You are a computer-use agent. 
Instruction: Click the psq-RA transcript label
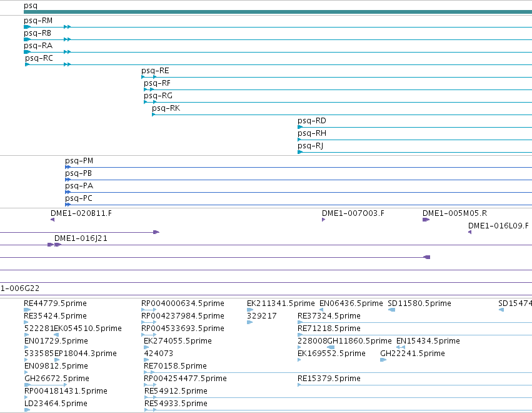click(38, 46)
